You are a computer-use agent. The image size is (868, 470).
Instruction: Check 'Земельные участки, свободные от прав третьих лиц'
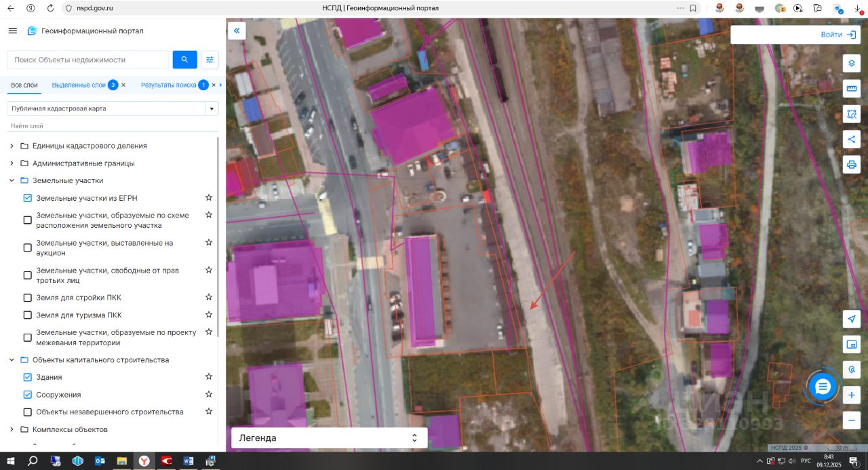pyautogui.click(x=28, y=275)
